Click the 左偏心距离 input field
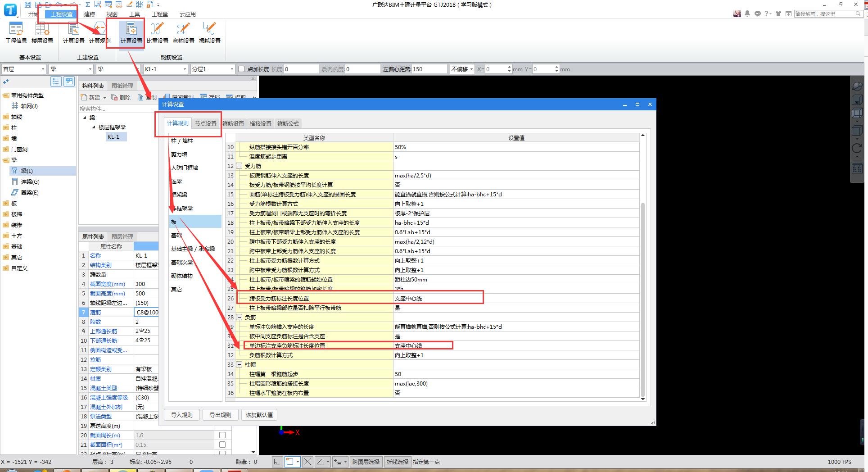868x472 pixels. pos(429,69)
